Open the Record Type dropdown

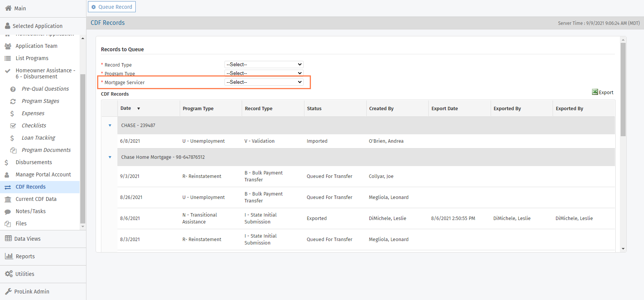pos(264,65)
